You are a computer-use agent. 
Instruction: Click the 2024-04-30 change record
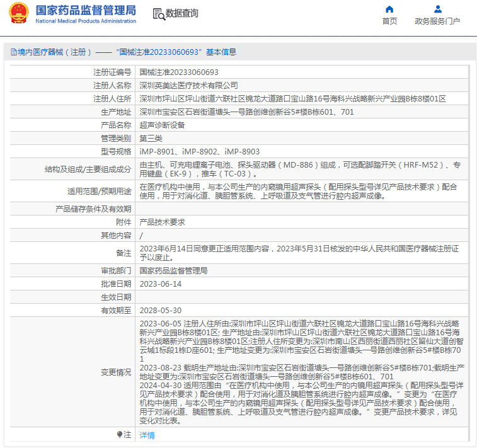tap(301, 403)
